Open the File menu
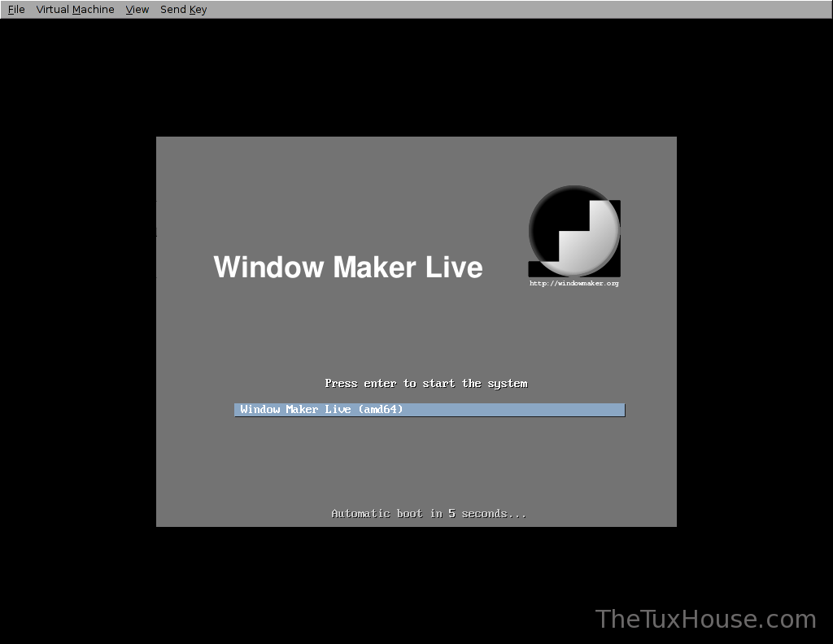 coord(16,10)
